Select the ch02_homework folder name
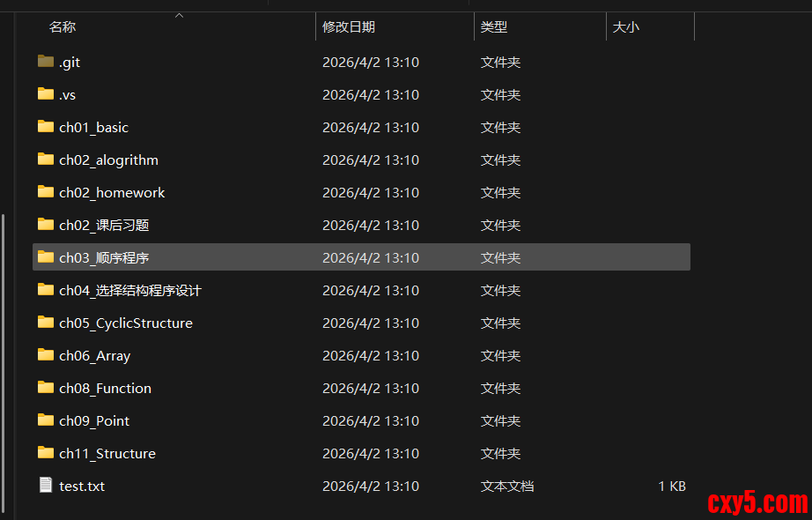The height and width of the screenshot is (520, 812). [x=112, y=192]
